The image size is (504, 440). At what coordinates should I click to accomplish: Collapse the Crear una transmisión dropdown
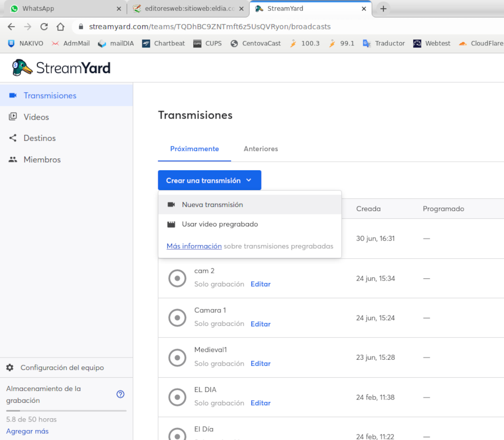pyautogui.click(x=209, y=181)
